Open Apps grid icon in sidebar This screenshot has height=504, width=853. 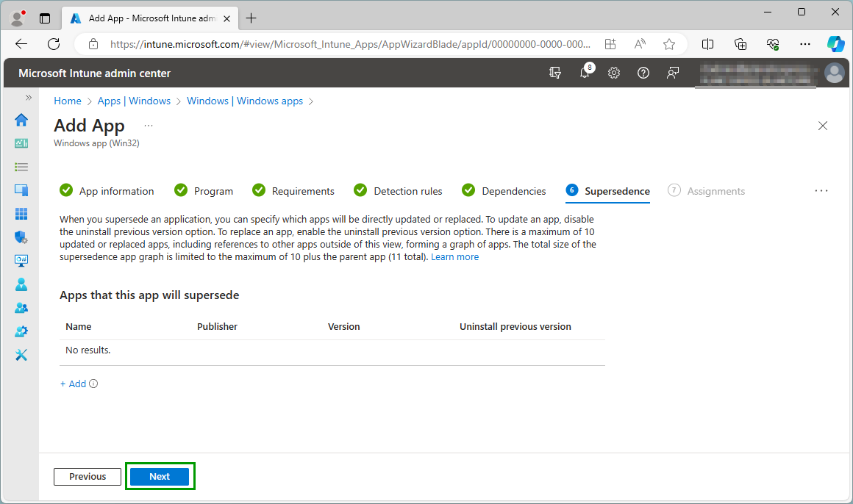click(21, 214)
